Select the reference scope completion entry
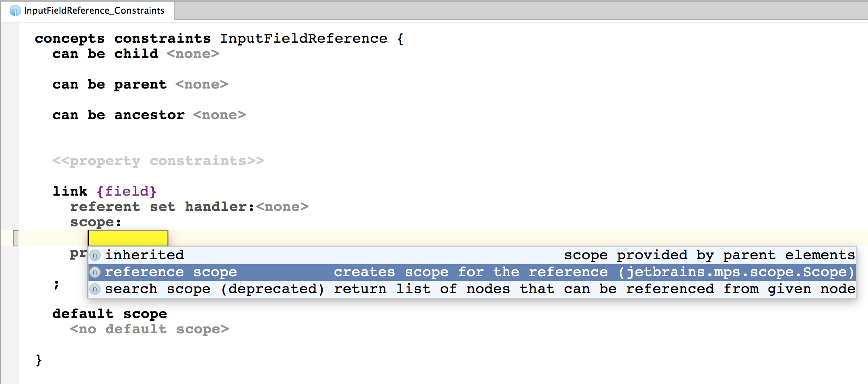Image resolution: width=868 pixels, height=384 pixels. [x=171, y=272]
